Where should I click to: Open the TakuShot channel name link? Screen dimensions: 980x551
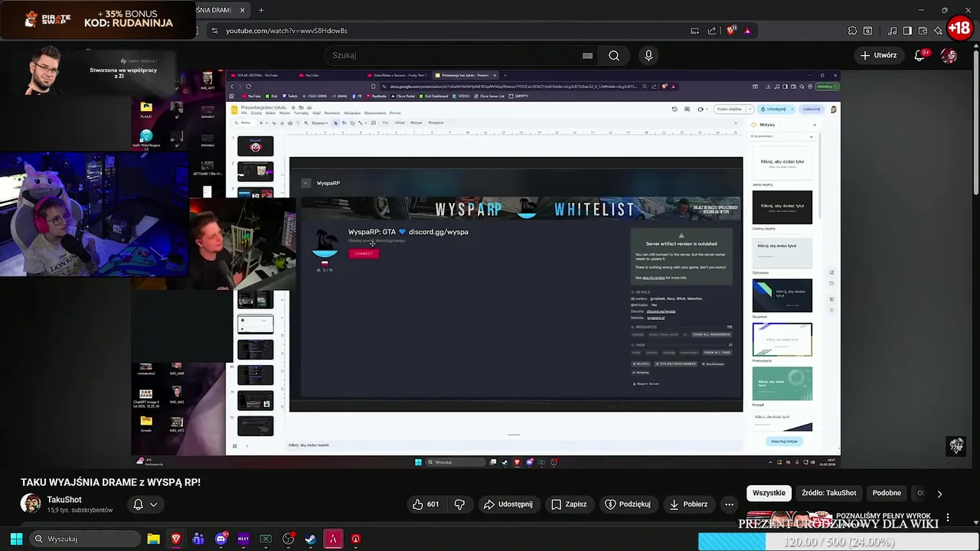(64, 500)
